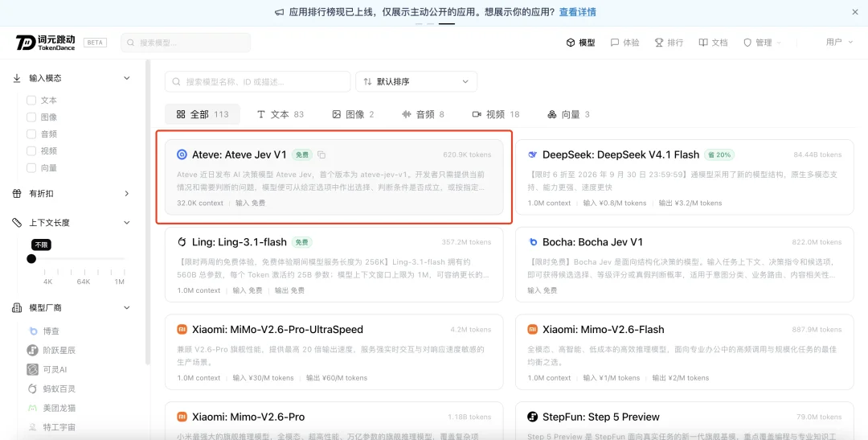Screen dimensions: 868x440
Task: Click the 省 20% discount badge
Action: [x=719, y=155]
